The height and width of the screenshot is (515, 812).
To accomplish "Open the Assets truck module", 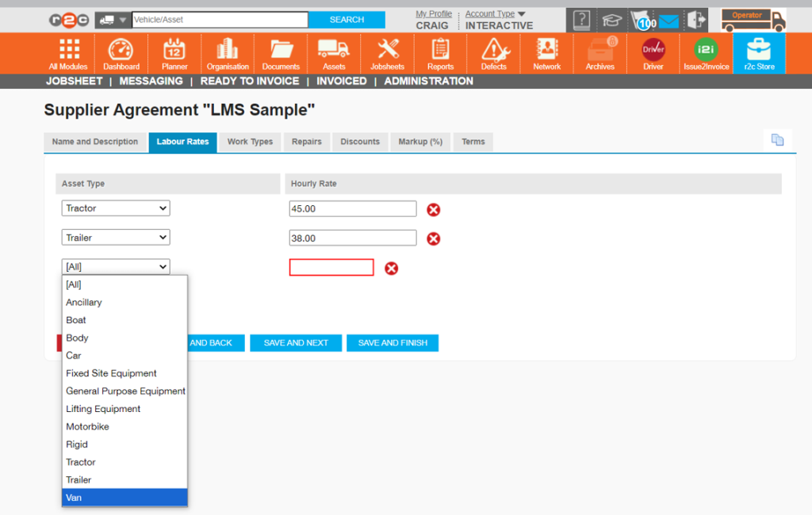I will point(334,54).
